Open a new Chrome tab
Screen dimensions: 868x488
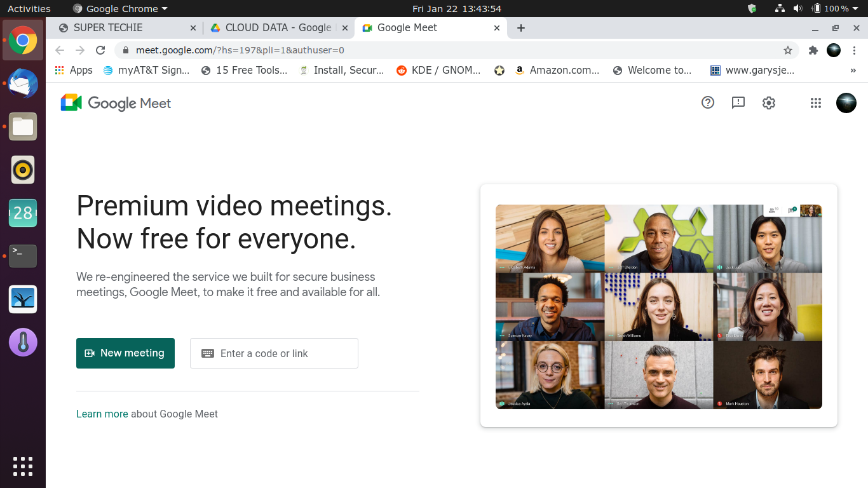521,28
